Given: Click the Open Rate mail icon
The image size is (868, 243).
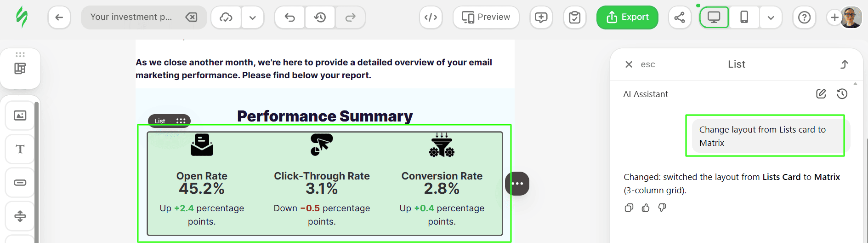Looking at the screenshot, I should click(202, 145).
